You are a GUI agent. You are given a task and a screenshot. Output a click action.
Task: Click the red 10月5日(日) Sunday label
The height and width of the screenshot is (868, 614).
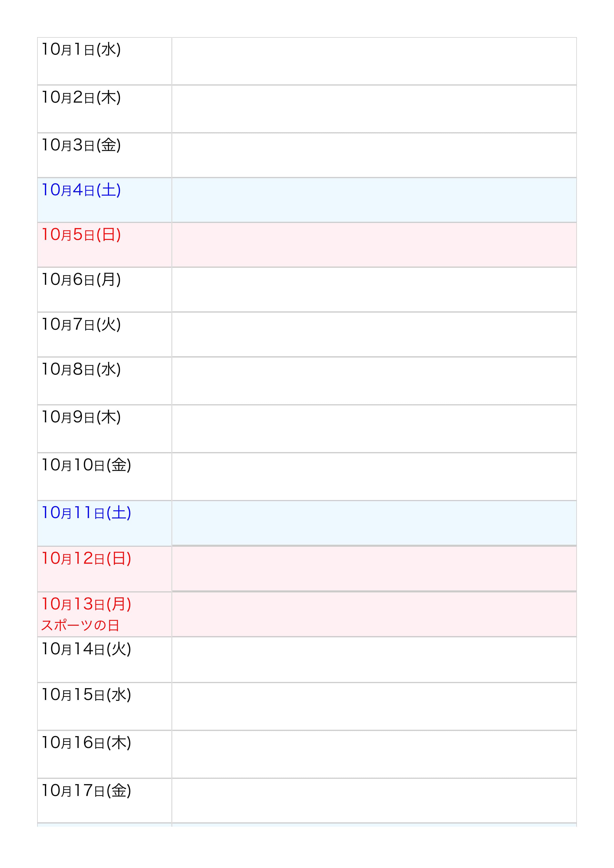pos(81,235)
